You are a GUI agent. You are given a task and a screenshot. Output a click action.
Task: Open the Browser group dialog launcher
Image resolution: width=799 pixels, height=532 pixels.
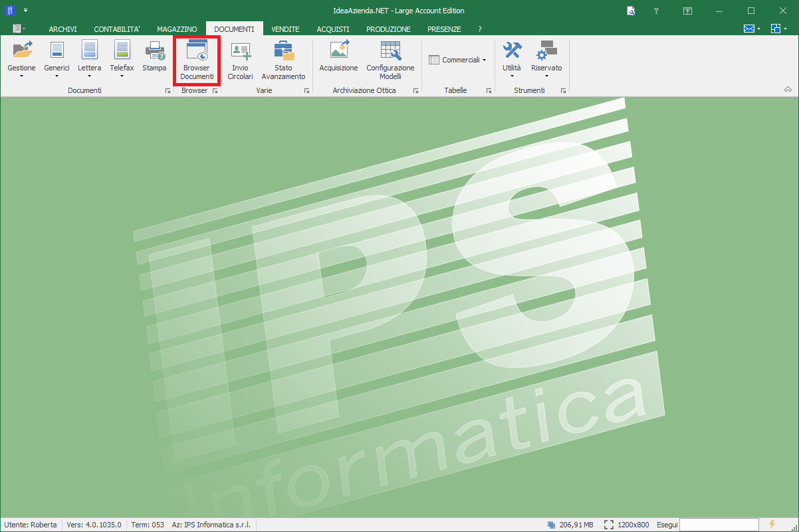pos(215,90)
